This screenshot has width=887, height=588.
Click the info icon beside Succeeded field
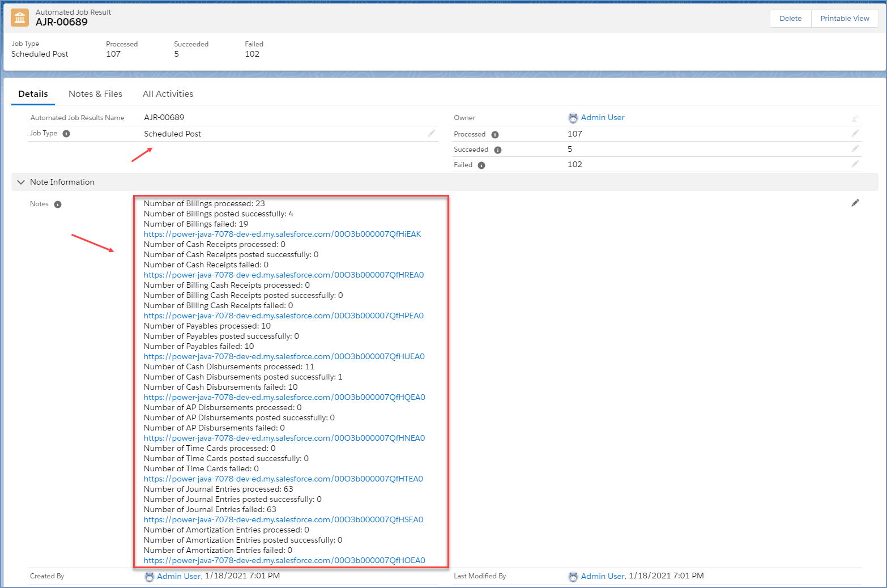[x=498, y=150]
